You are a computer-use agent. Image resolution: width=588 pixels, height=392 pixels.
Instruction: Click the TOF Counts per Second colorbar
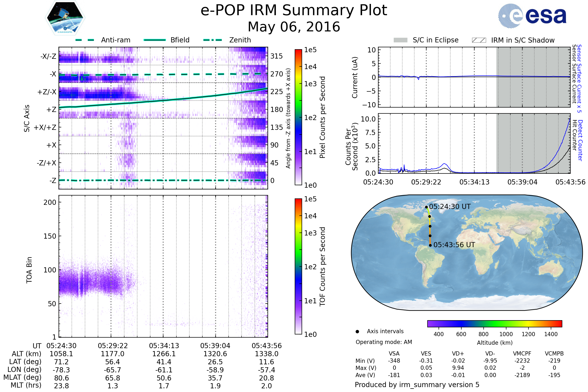[x=298, y=267]
